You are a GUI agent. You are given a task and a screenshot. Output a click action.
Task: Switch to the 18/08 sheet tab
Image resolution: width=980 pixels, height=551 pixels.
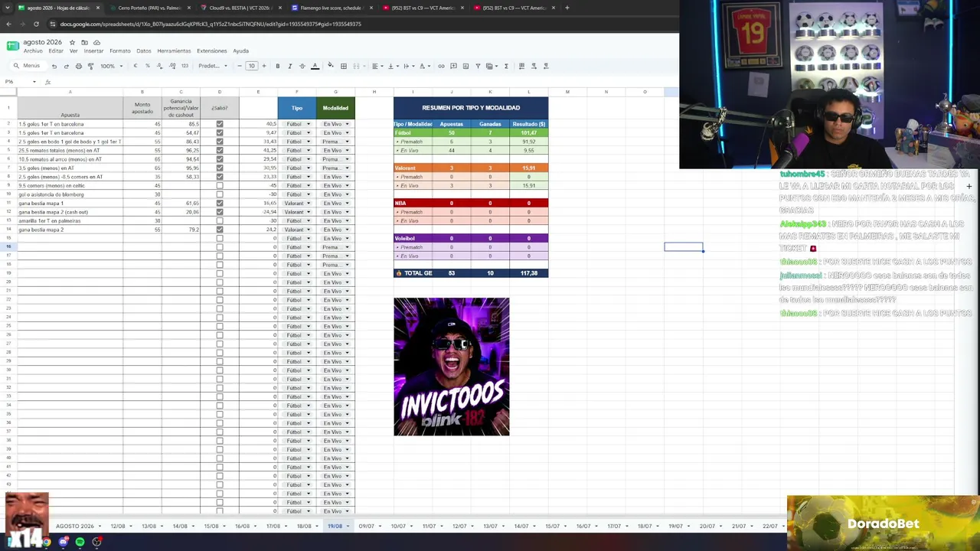[x=304, y=526]
